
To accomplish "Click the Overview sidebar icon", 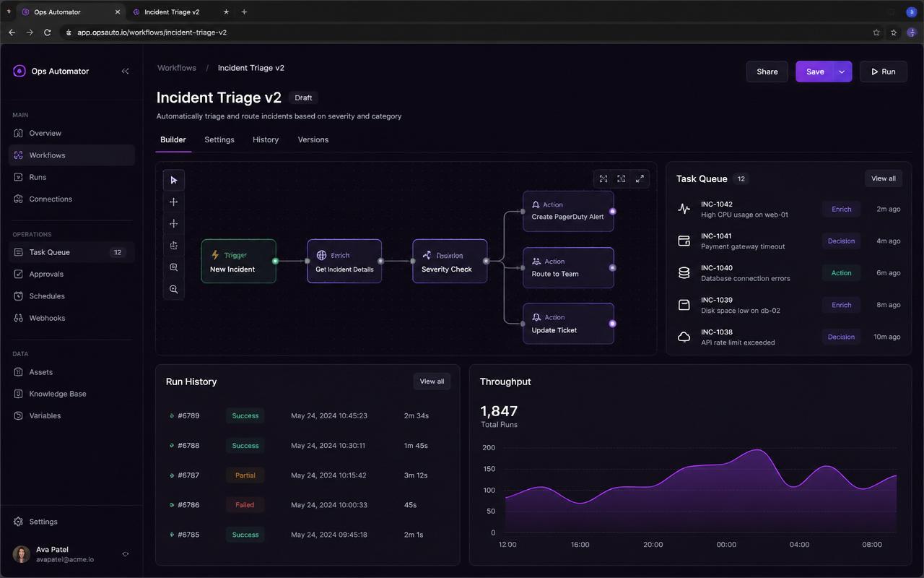I will point(19,133).
